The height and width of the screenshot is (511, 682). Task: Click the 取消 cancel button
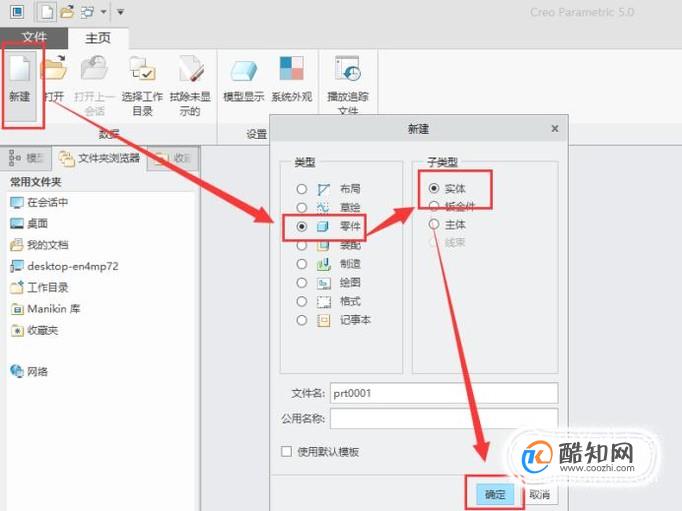tap(540, 494)
